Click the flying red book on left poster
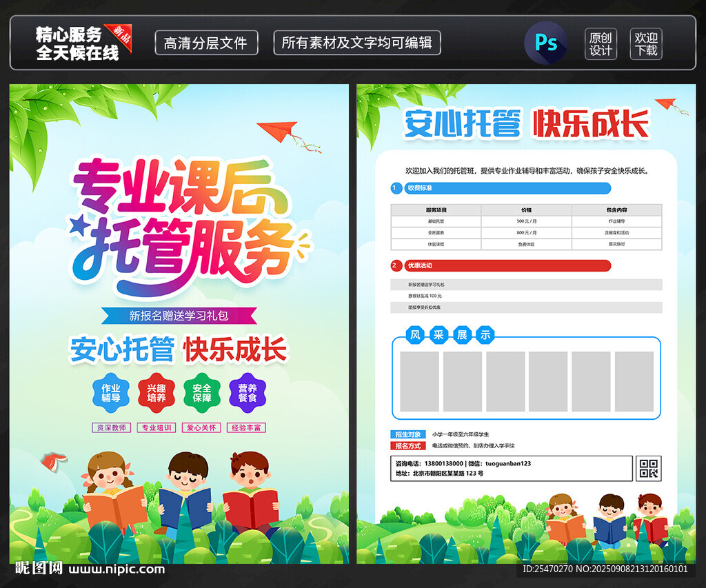 [x=53, y=461]
